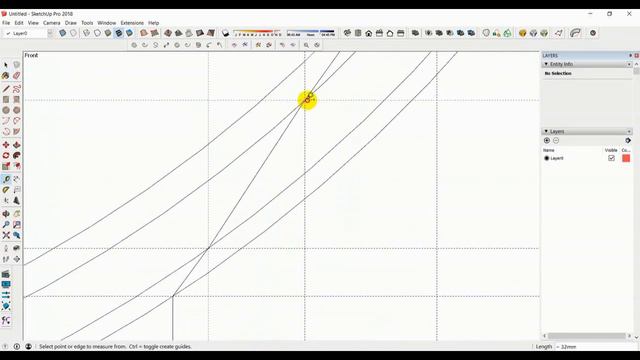Click the Zoom Extents tool
640x360 pixels.
point(6,235)
